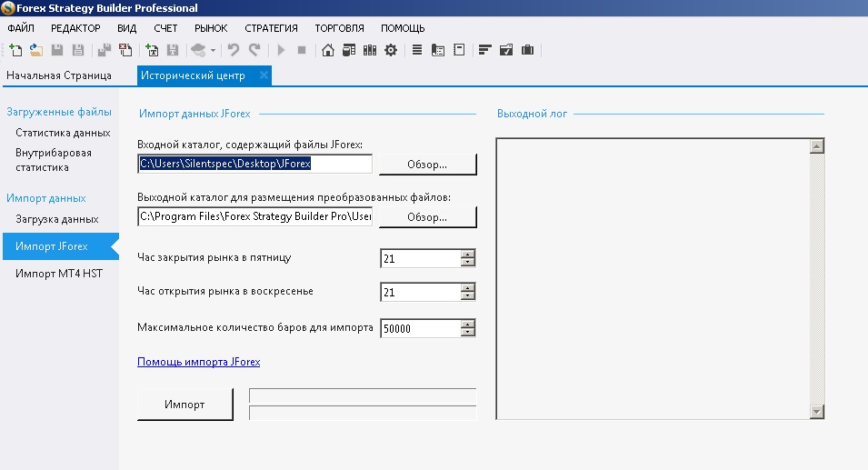Image resolution: width=868 pixels, height=470 pixels.
Task: Click the stop square toolbar icon
Action: tap(302, 50)
